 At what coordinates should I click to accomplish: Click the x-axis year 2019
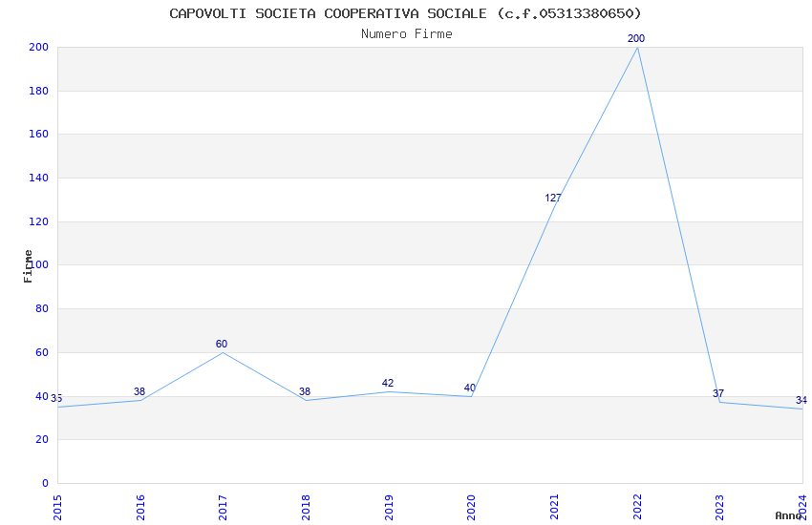click(389, 508)
